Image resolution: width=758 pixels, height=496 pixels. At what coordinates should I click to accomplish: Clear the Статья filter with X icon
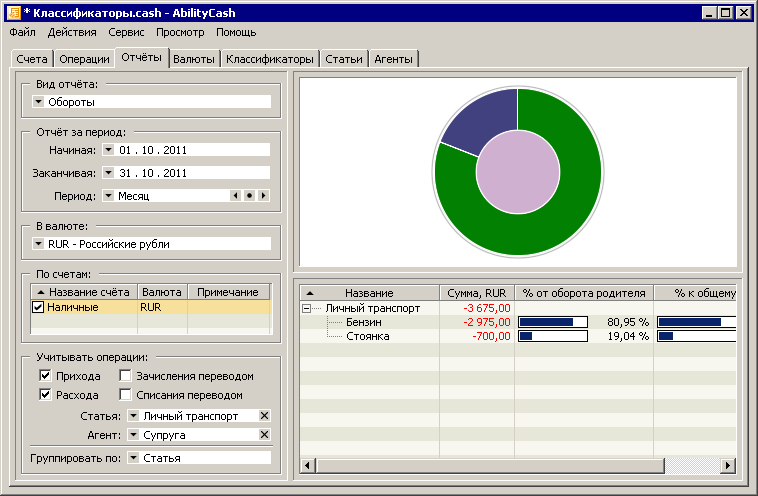(x=264, y=415)
